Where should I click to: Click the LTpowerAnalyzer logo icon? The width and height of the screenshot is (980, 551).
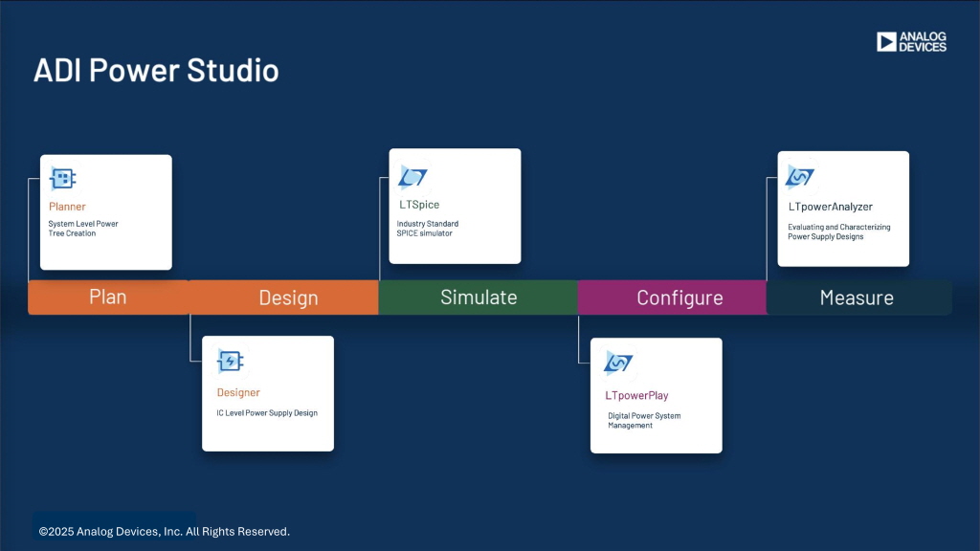click(x=799, y=177)
